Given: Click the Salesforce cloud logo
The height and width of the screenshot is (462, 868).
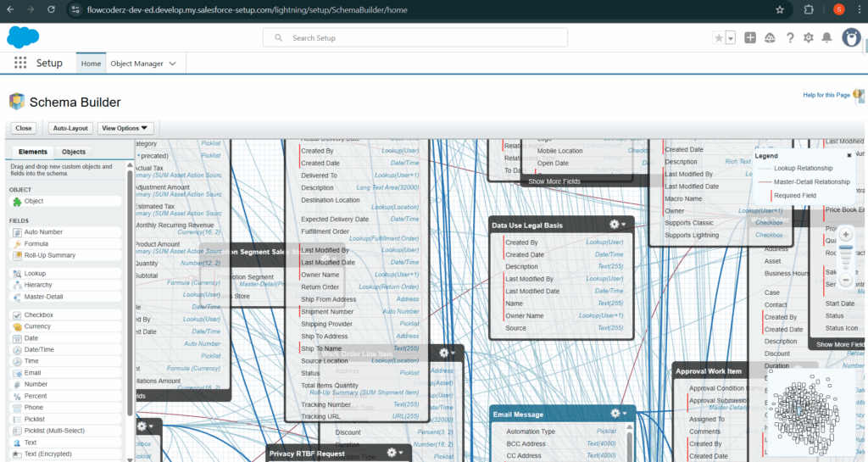Looking at the screenshot, I should [23, 36].
